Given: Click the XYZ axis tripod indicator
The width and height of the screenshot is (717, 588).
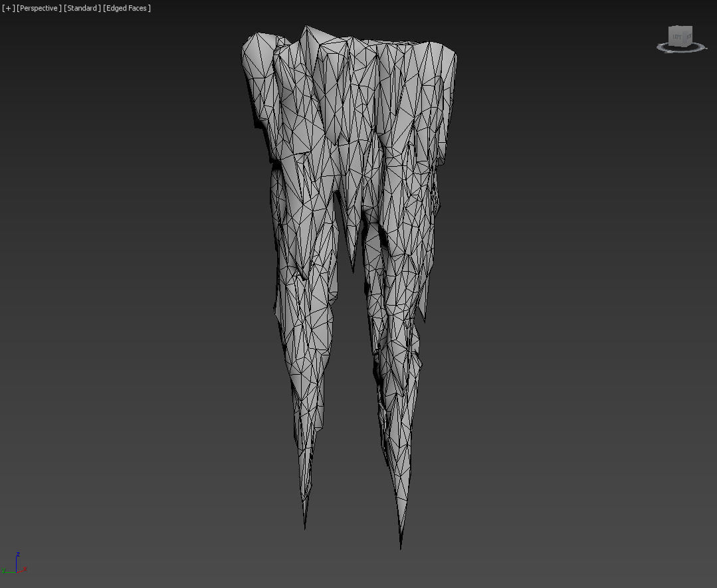Looking at the screenshot, I should click(15, 563).
